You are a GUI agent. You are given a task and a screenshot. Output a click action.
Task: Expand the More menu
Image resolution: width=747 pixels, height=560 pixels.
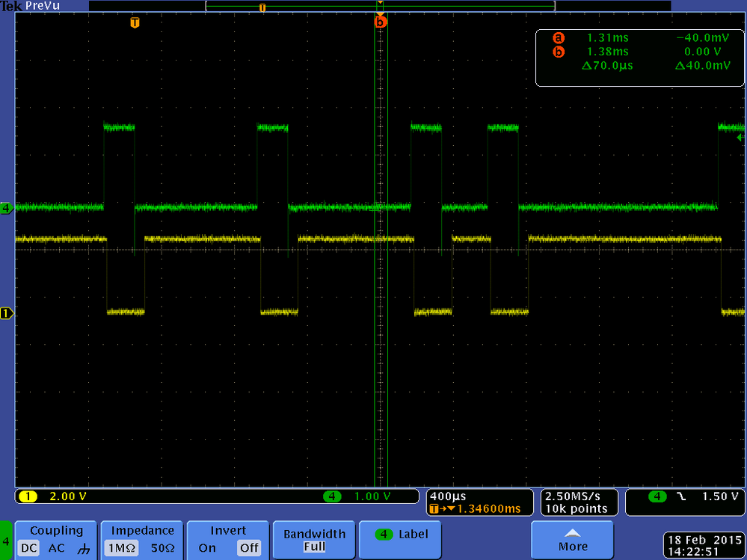pyautogui.click(x=572, y=539)
